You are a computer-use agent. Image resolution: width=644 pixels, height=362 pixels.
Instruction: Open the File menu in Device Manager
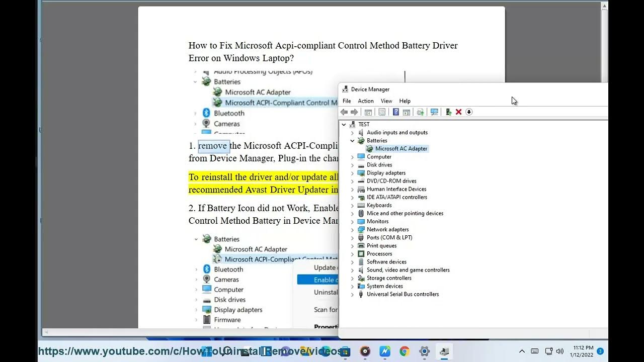(x=347, y=101)
